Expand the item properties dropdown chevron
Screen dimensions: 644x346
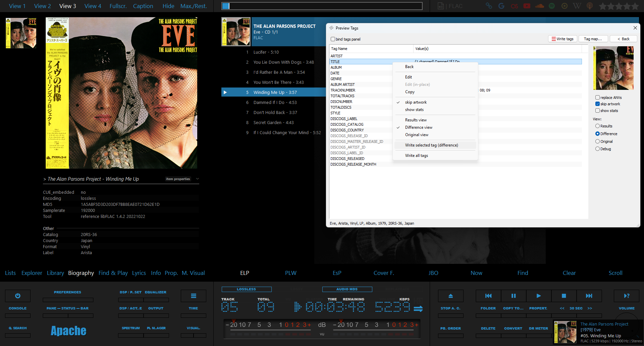(x=198, y=179)
